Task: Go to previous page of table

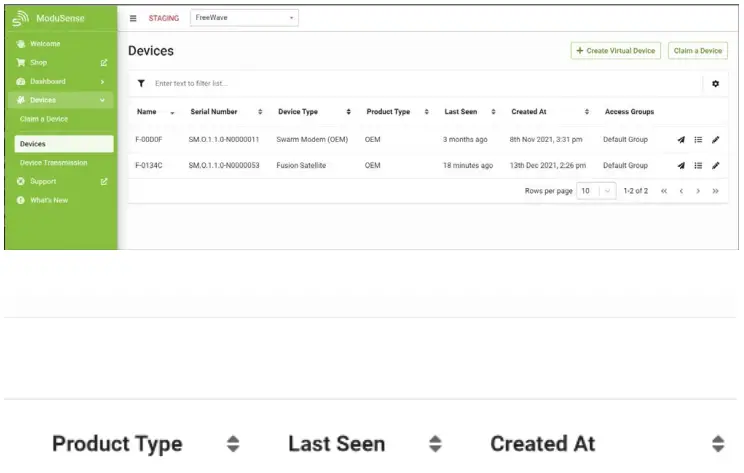Action: (681, 191)
